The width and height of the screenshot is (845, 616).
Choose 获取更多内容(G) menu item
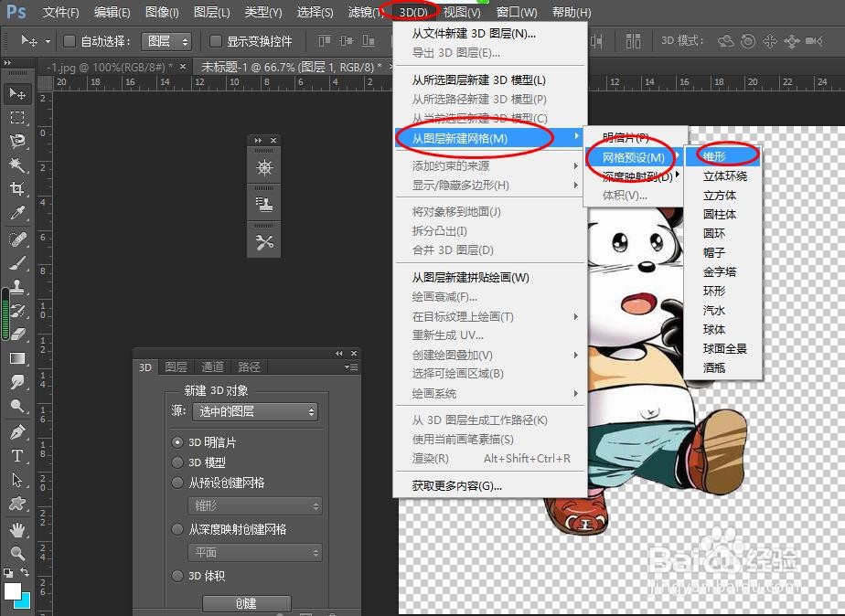(490, 485)
